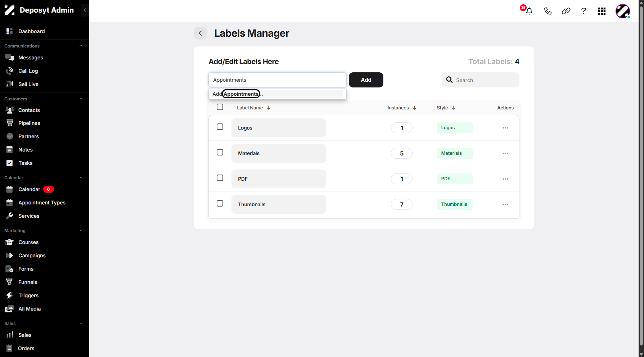Click the Logos style tag

click(455, 128)
